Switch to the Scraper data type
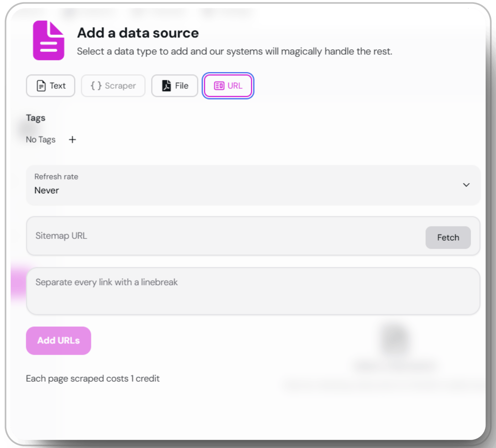 click(x=113, y=86)
